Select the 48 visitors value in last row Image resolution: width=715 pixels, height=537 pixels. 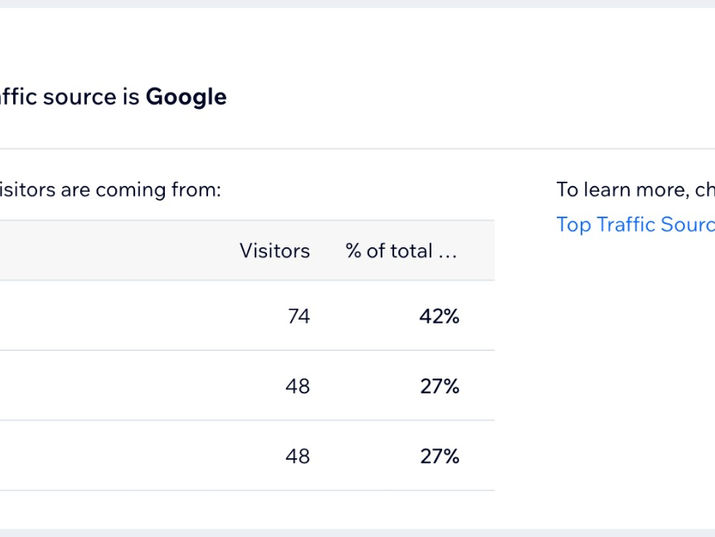click(298, 456)
